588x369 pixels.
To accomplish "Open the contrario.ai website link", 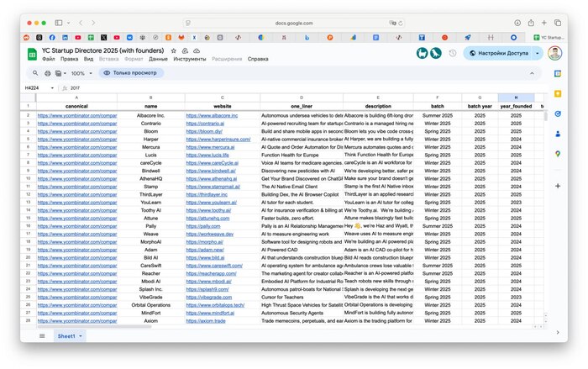I will point(205,124).
